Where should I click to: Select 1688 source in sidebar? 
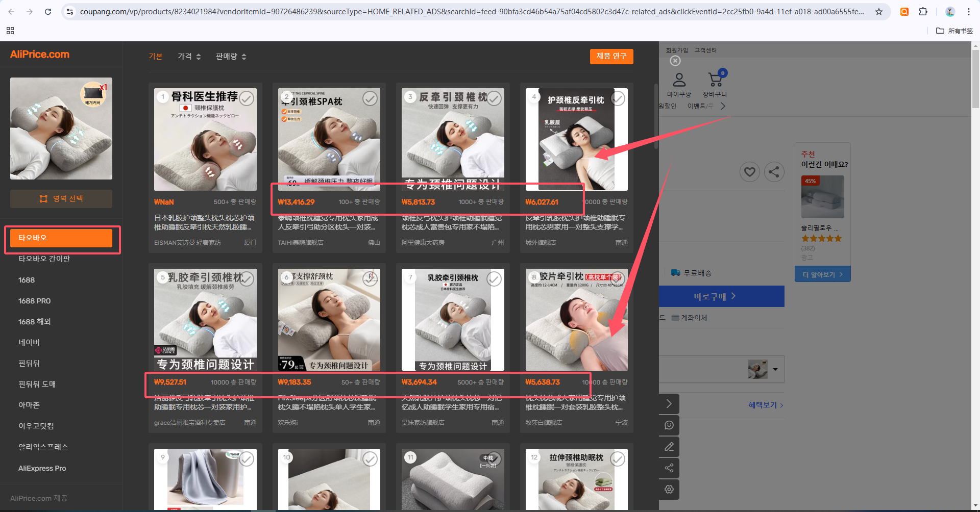(x=27, y=280)
